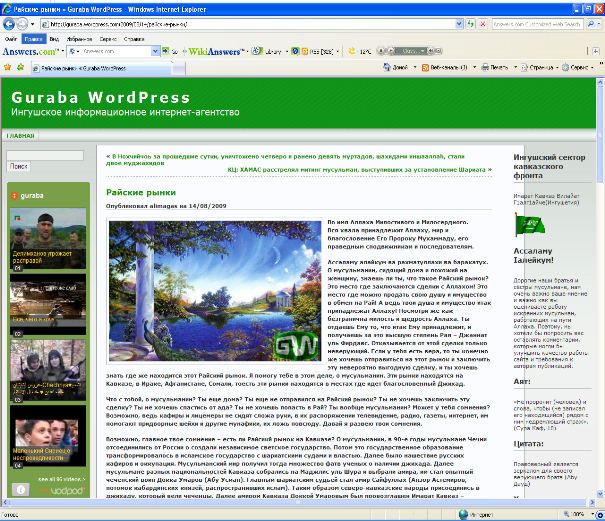
Task: Play the first video with the bearded man
Action: [48, 239]
